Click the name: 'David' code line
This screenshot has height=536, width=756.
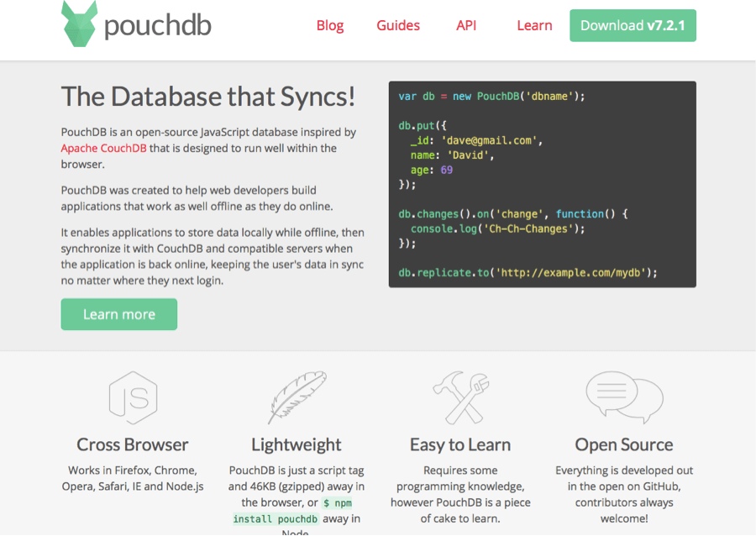point(452,155)
